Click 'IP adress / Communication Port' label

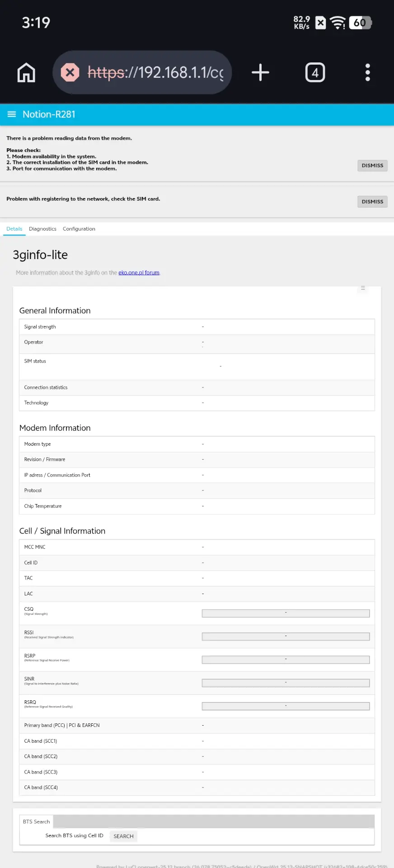tap(57, 475)
